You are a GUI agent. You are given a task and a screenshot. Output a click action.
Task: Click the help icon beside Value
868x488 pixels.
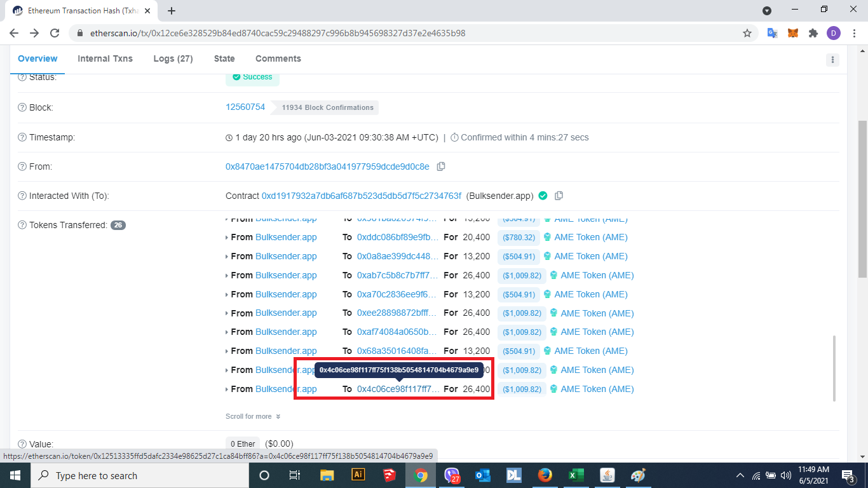point(22,444)
